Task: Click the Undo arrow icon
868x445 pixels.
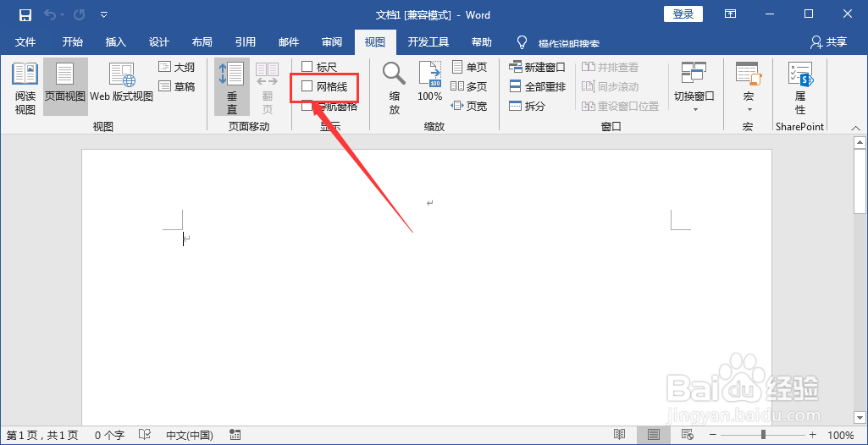Action: click(x=50, y=15)
